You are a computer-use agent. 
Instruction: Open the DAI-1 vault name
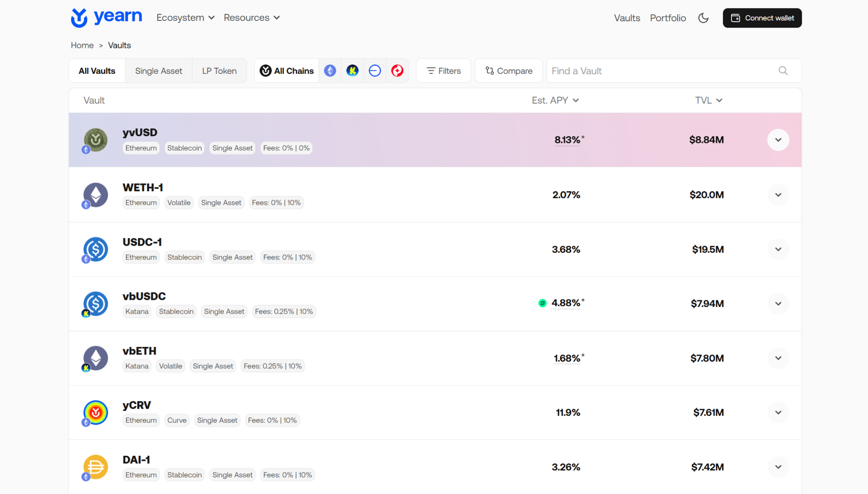(x=136, y=460)
